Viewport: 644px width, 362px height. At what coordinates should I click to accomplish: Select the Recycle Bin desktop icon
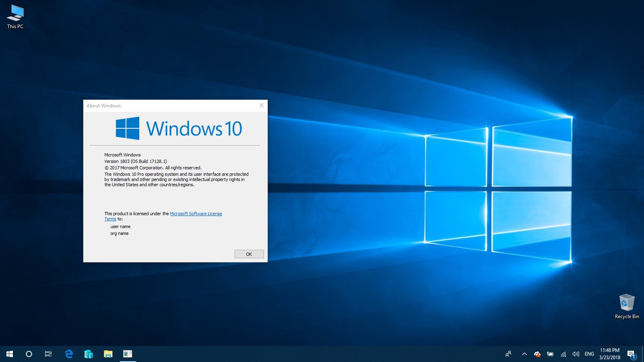[627, 306]
